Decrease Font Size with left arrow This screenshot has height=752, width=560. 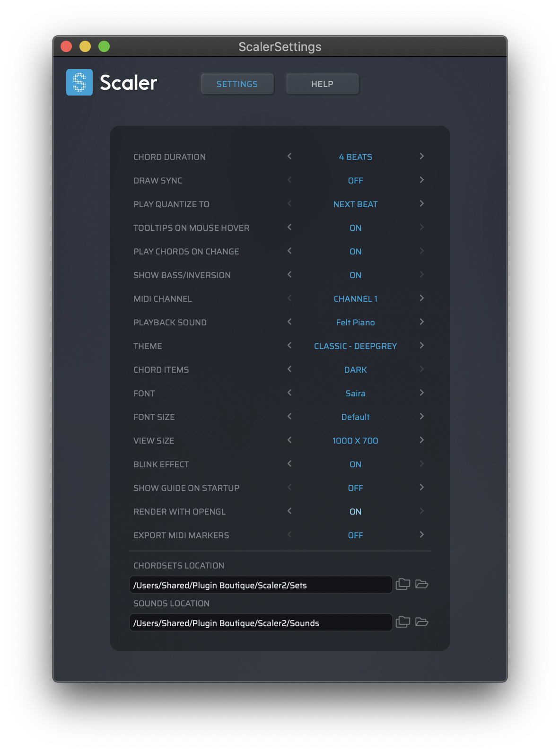(x=289, y=416)
